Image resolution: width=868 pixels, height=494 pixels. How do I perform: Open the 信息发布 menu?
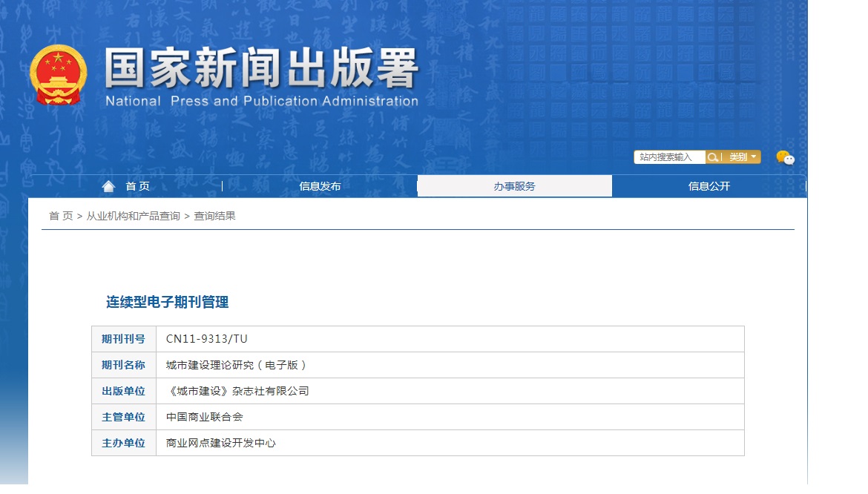[x=320, y=186]
